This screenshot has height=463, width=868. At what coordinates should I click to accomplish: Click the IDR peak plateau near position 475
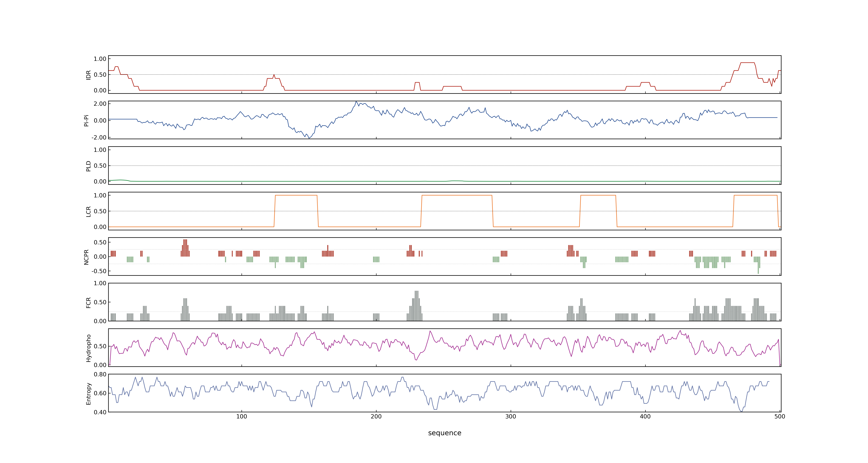(747, 63)
